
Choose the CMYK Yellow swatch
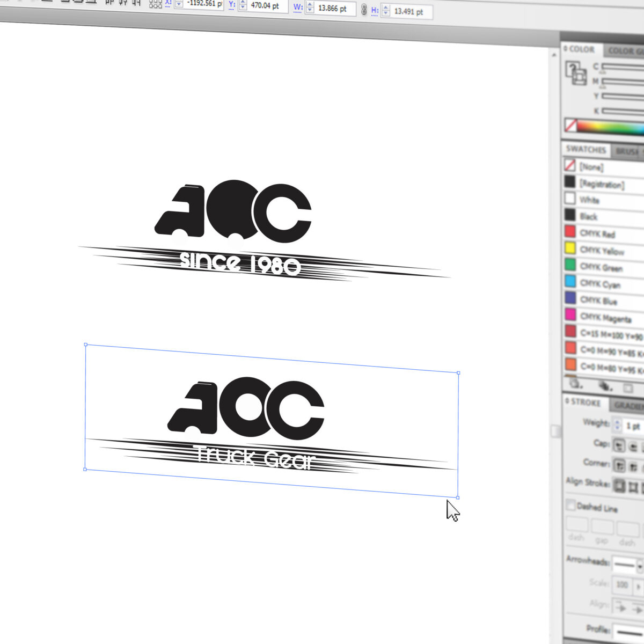[604, 250]
